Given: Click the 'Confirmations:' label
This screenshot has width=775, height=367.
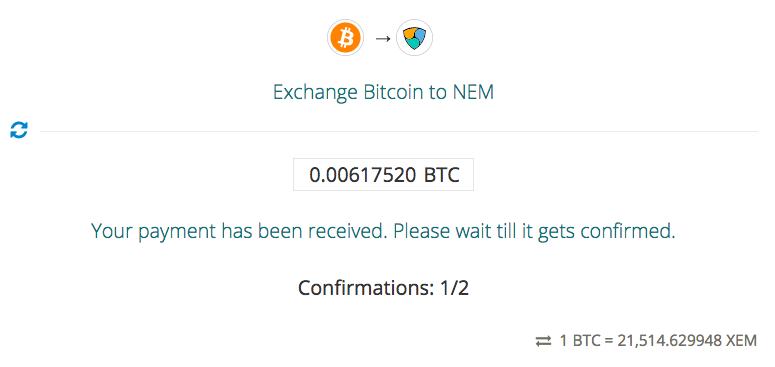Looking at the screenshot, I should 365,287.
